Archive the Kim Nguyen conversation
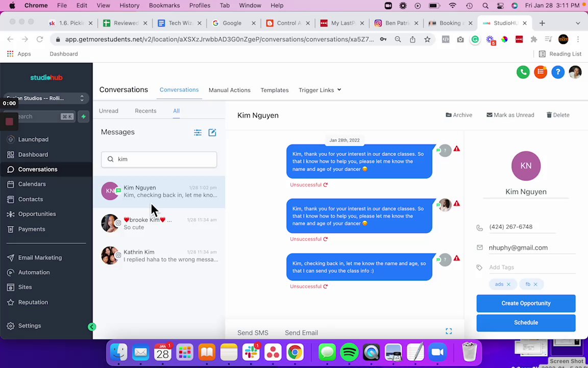The image size is (588, 368). 459,115
